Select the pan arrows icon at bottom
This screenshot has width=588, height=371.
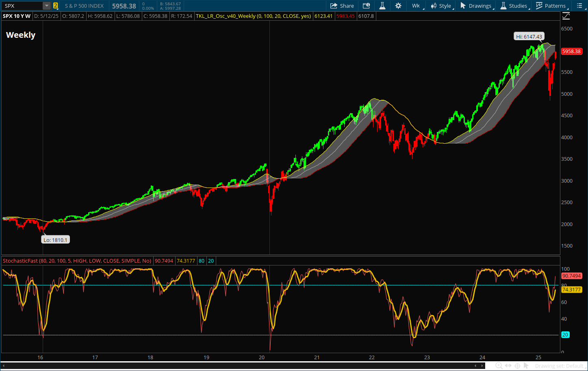pos(508,366)
